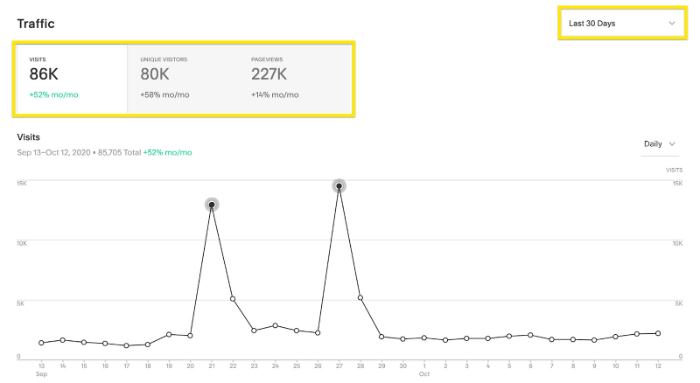Click the highlighted Sep 21 peak data point
700x383 pixels.
tap(212, 205)
